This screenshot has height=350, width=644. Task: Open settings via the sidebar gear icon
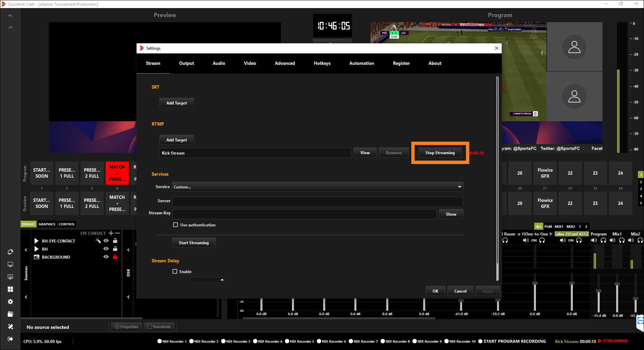tap(10, 302)
